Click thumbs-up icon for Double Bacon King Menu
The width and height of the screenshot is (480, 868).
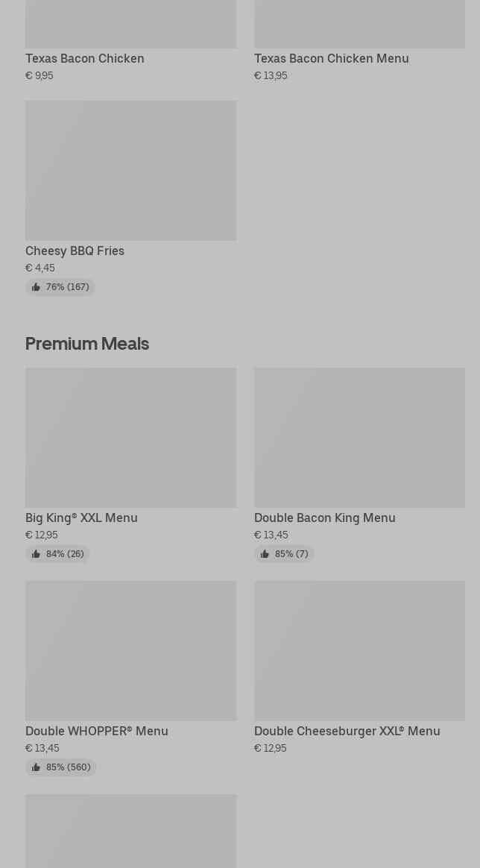pyautogui.click(x=265, y=554)
